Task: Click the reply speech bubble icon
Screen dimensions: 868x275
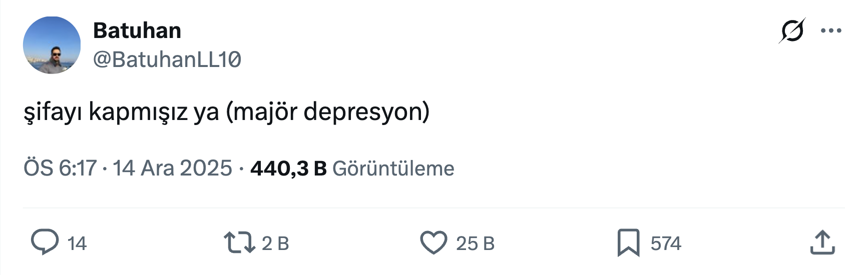Action: 45,242
